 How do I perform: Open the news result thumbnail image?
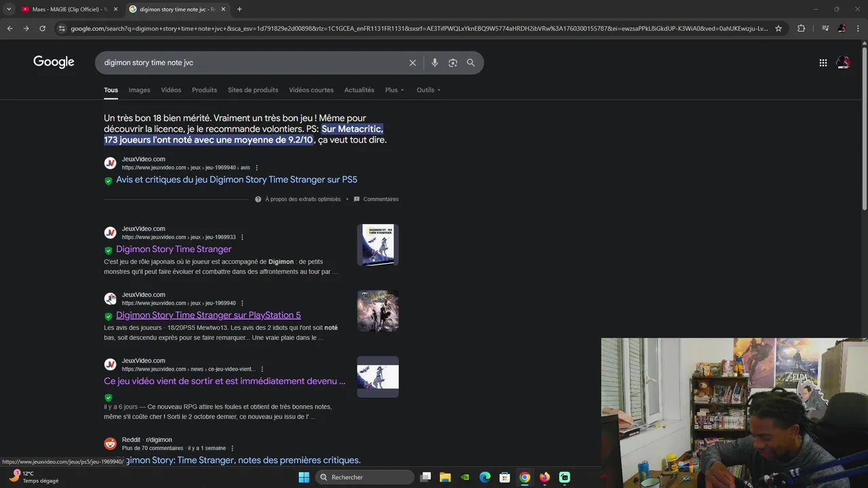coord(378,377)
